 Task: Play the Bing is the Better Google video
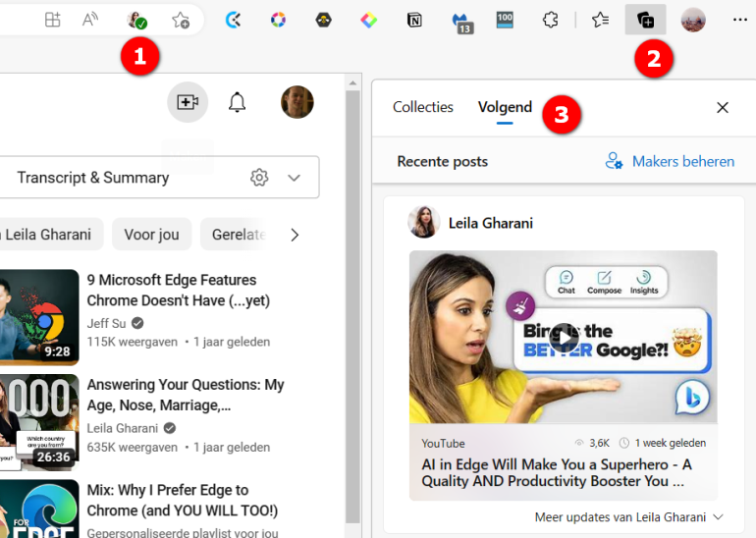coord(564,337)
